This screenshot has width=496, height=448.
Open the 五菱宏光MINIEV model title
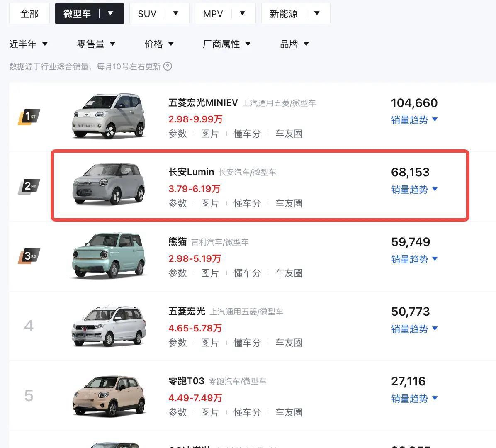point(203,102)
